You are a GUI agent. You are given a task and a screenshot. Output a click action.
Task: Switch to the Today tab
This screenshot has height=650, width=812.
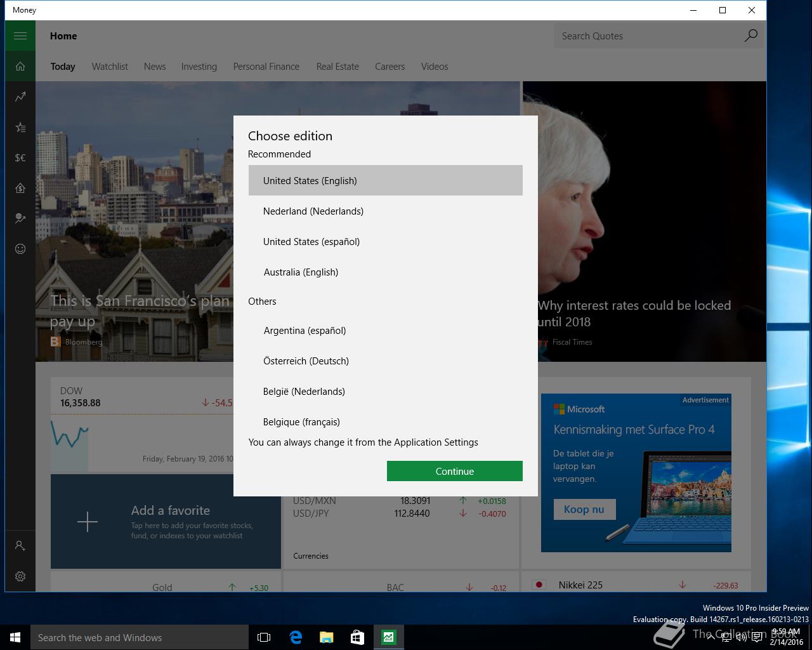[x=63, y=66]
